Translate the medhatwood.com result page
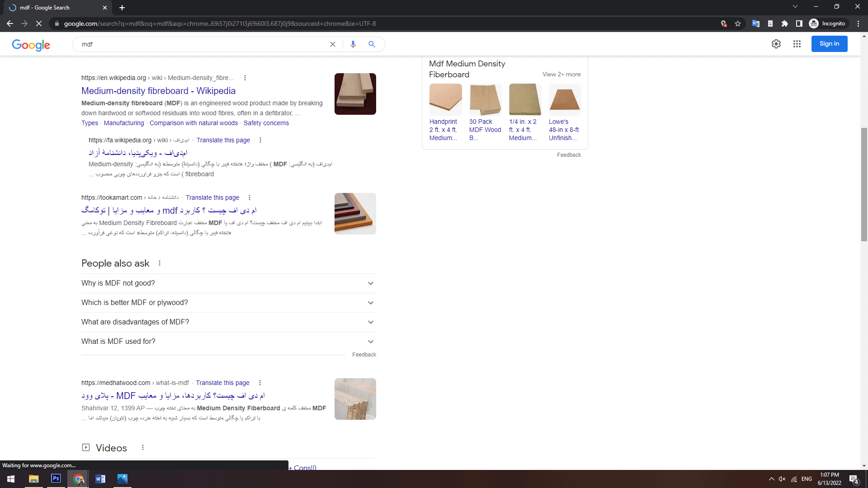 click(x=222, y=383)
